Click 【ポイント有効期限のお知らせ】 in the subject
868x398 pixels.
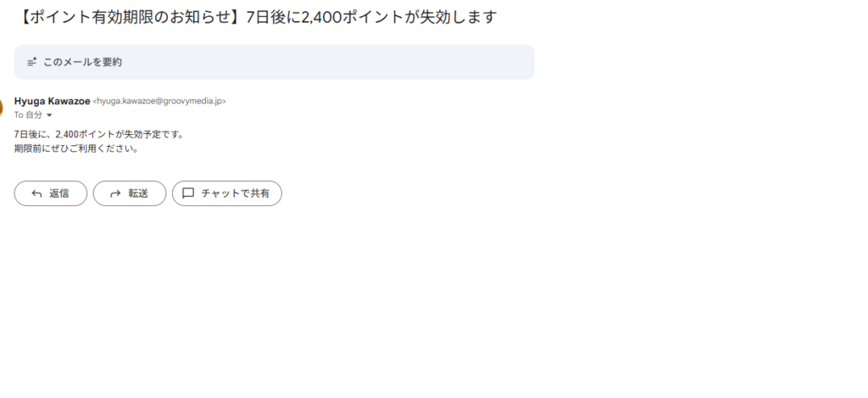130,17
